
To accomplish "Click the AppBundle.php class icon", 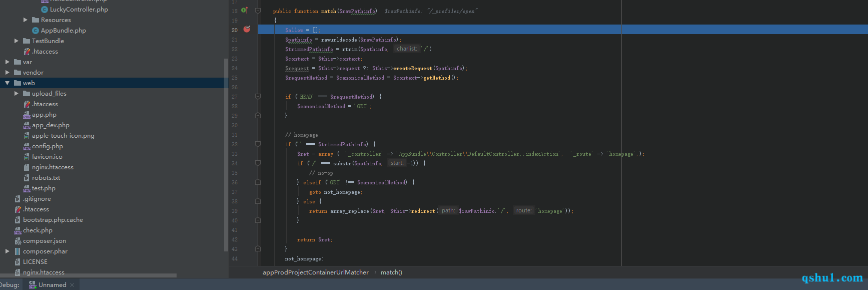I will [36, 31].
